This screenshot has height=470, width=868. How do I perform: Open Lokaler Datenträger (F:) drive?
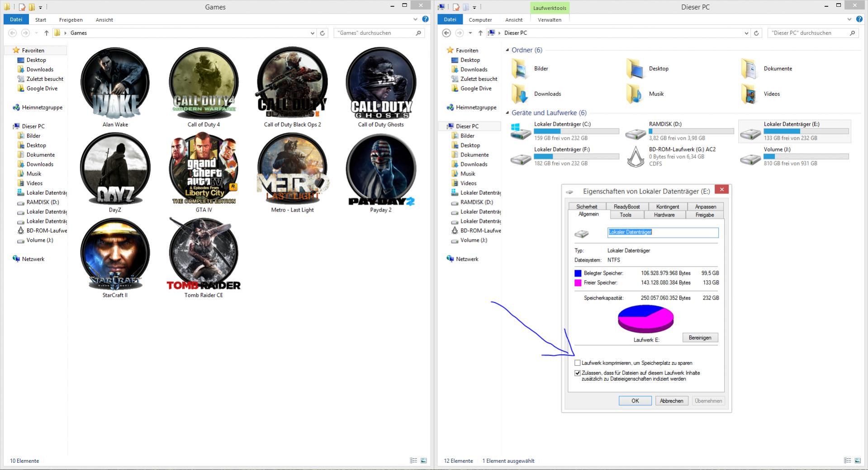(x=564, y=156)
